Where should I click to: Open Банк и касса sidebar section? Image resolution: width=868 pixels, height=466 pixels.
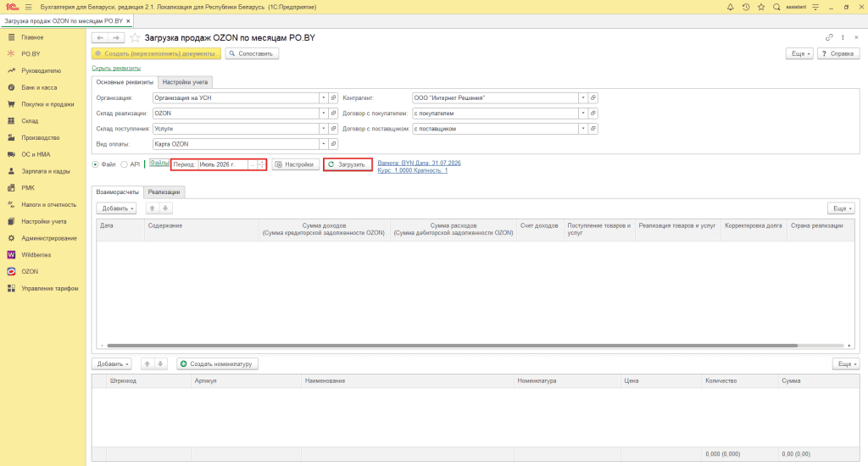pyautogui.click(x=39, y=87)
